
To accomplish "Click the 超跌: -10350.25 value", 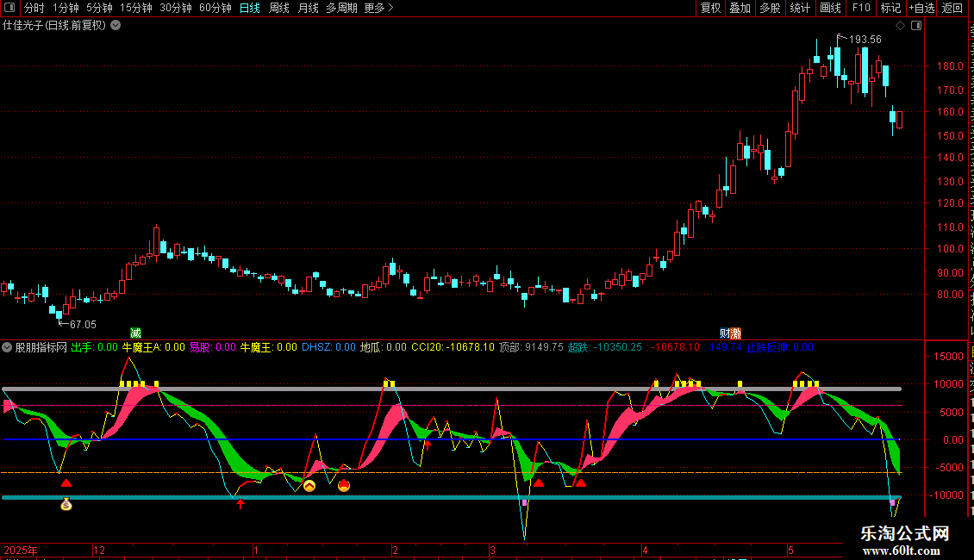I will point(604,348).
